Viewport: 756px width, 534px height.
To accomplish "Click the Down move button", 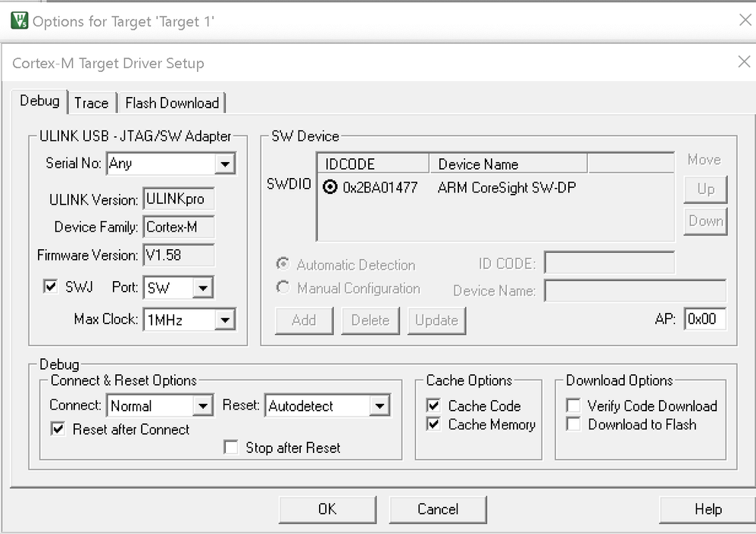I will [705, 221].
